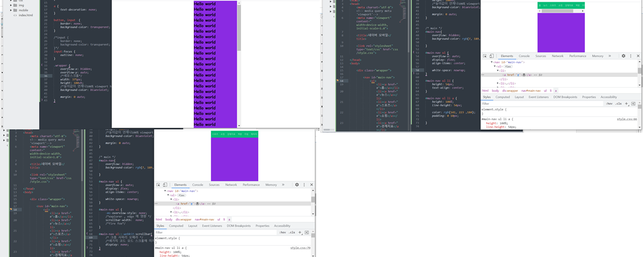This screenshot has height=257, width=644.
Task: Toggle .cls class editor in top-right DevTools
Action: coord(618,104)
